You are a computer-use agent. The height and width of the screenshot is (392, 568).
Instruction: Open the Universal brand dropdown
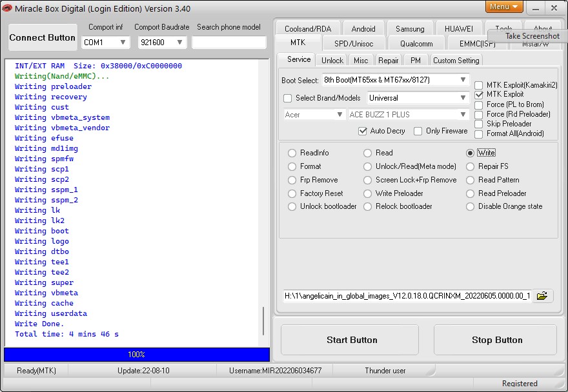[x=418, y=98]
